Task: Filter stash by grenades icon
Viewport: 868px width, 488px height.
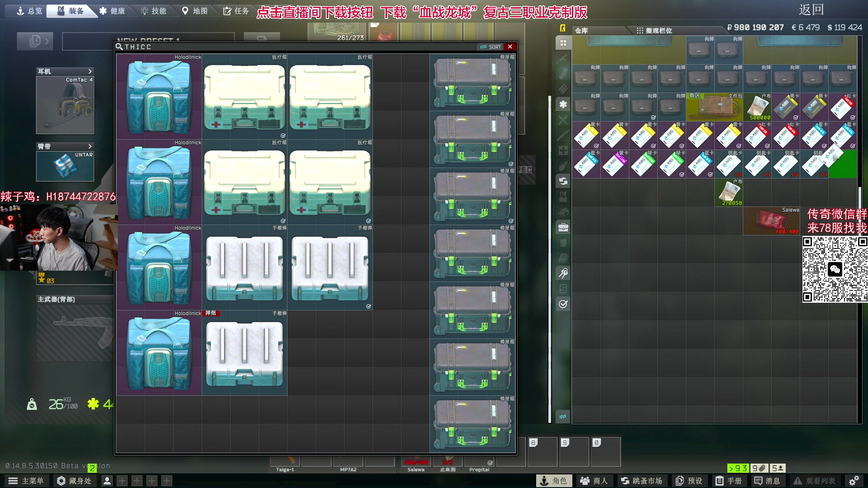Action: point(563,166)
